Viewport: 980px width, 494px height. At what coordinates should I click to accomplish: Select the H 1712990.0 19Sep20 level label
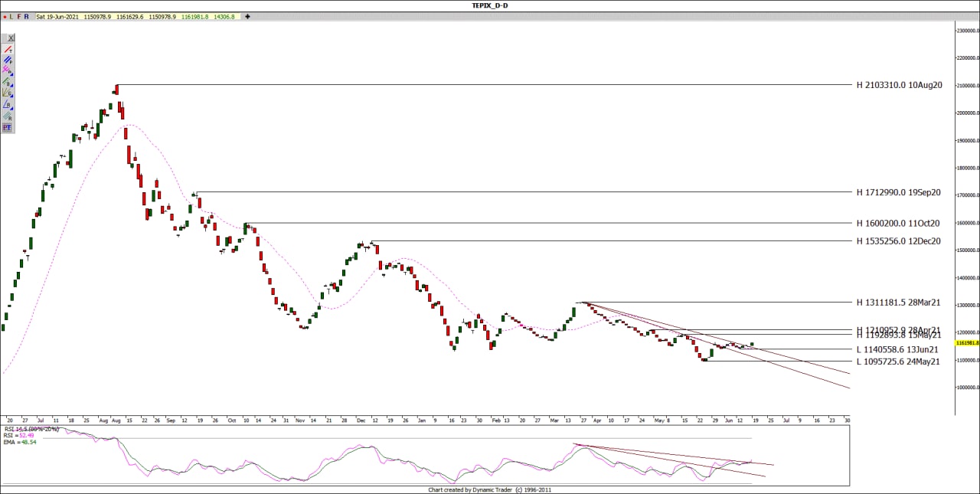pos(898,192)
